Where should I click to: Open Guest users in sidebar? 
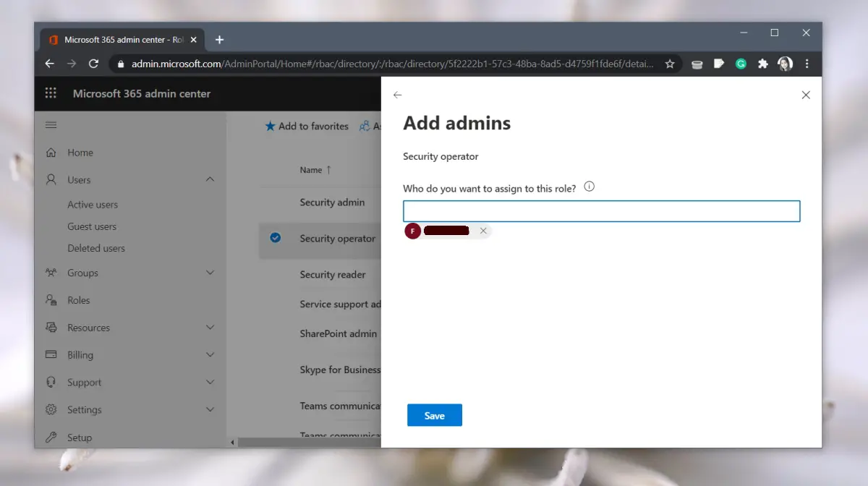(x=92, y=226)
